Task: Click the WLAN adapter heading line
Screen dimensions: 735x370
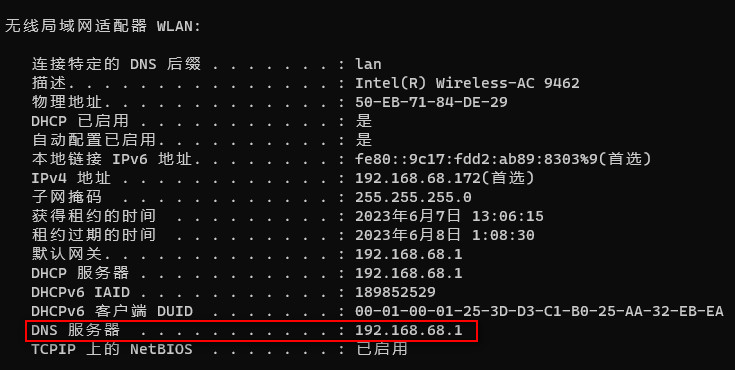Action: tap(103, 26)
